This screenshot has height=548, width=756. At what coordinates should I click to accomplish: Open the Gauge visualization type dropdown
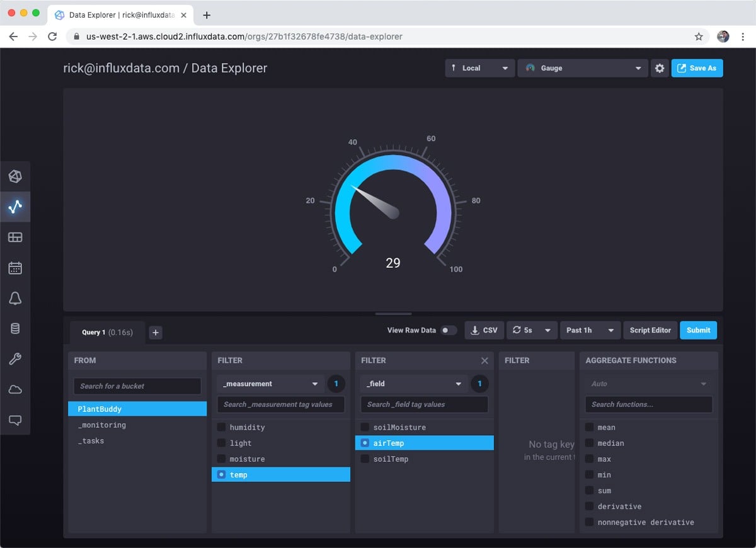tap(582, 68)
